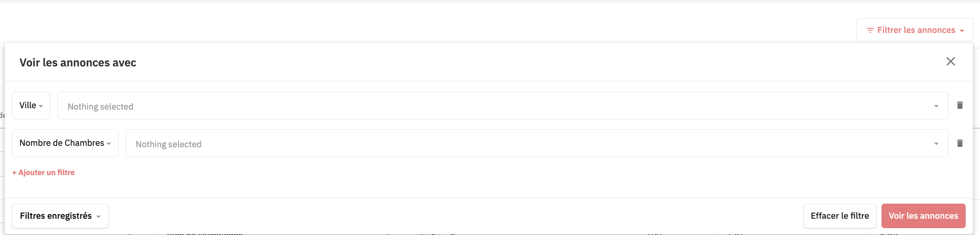Delete the Nombre de Chambres filter row
This screenshot has height=235, width=980.
pyautogui.click(x=960, y=143)
